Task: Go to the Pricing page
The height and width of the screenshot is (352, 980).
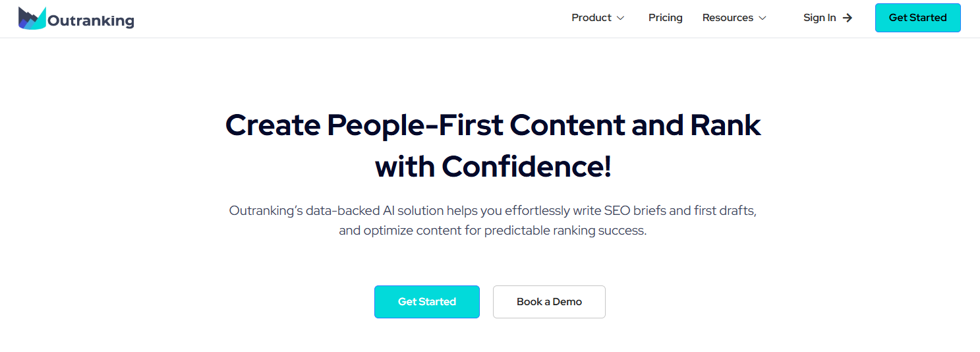Action: (x=665, y=18)
